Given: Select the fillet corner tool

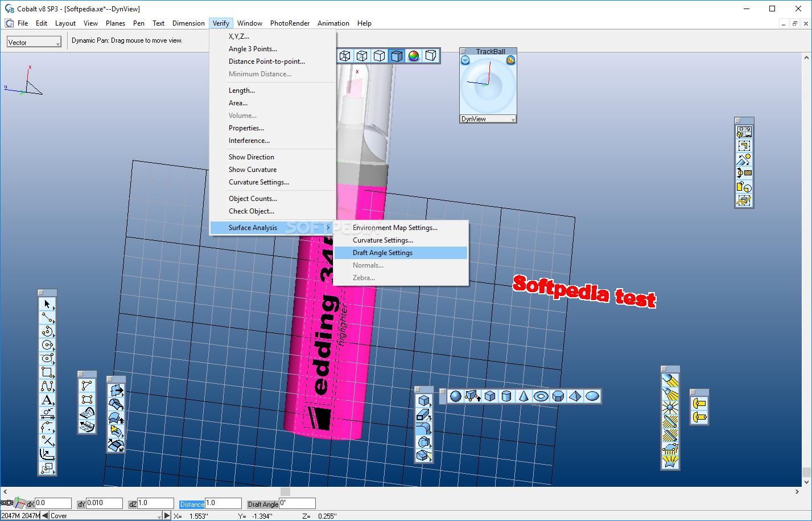Looking at the screenshot, I should pos(47,427).
